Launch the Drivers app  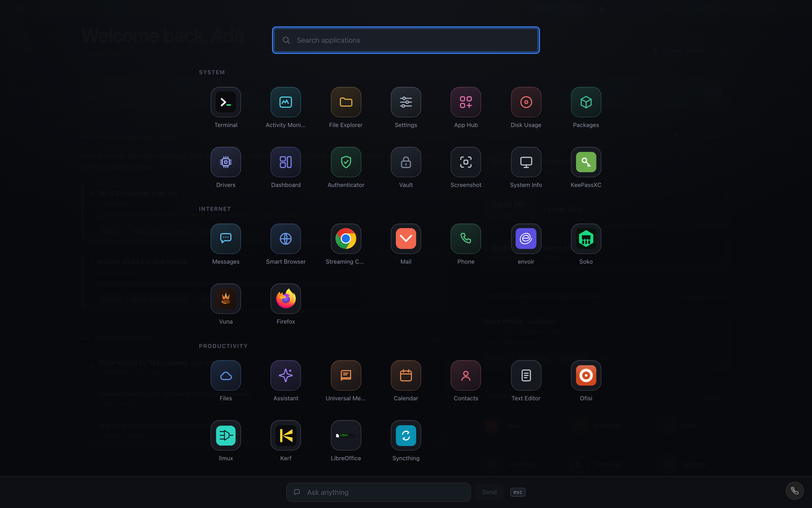point(226,162)
